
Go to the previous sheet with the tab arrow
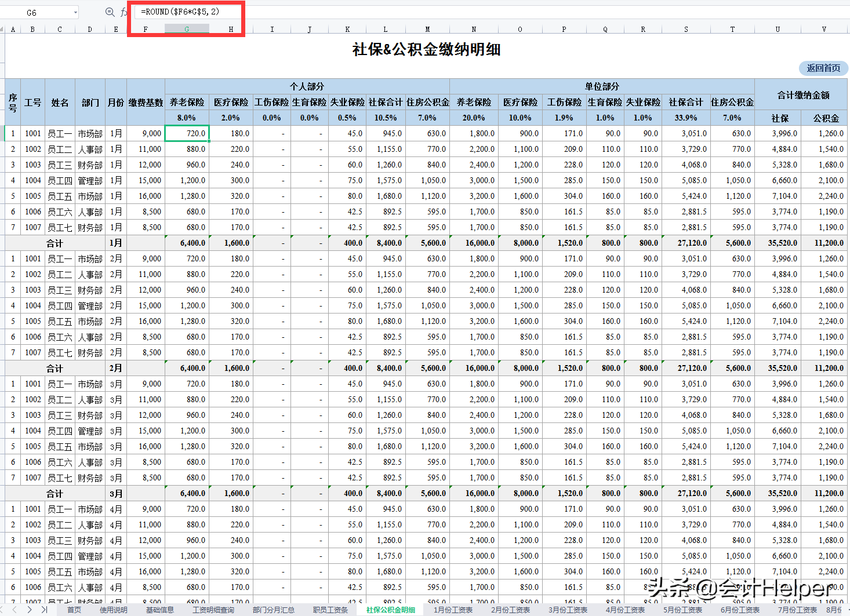click(x=14, y=610)
